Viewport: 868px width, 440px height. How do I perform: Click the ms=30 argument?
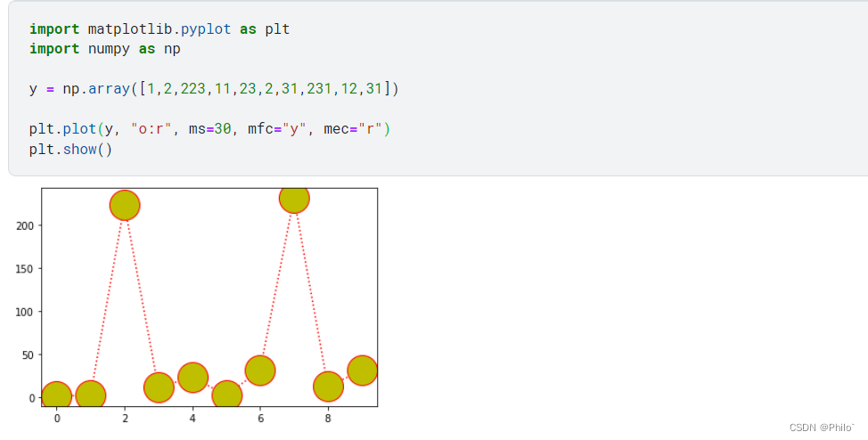coord(209,129)
